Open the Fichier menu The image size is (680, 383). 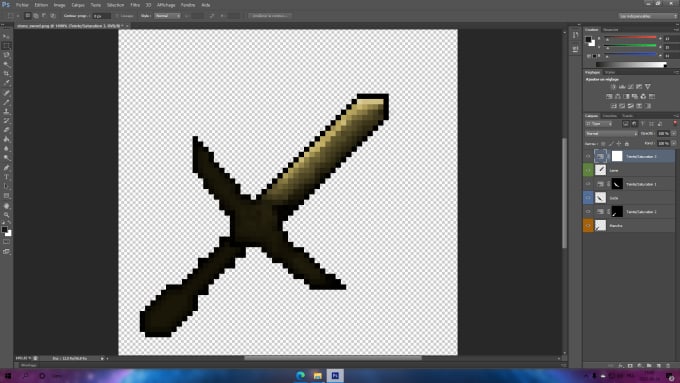[x=22, y=5]
